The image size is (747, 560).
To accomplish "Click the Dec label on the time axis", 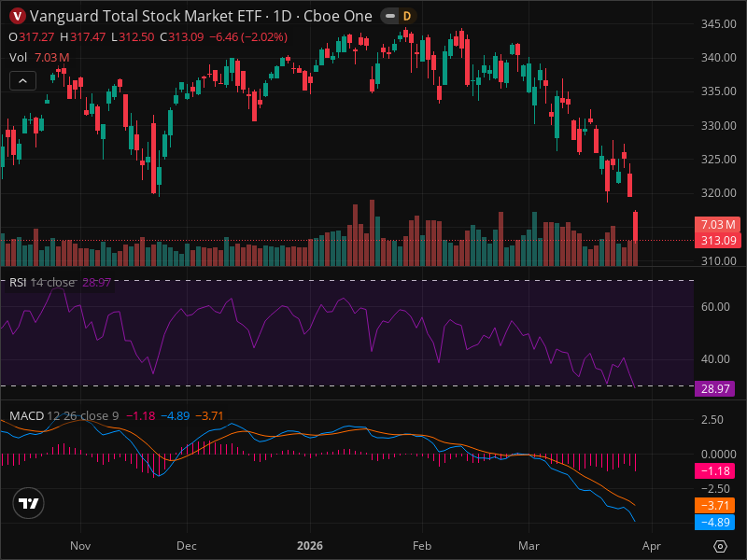I will click(x=186, y=546).
